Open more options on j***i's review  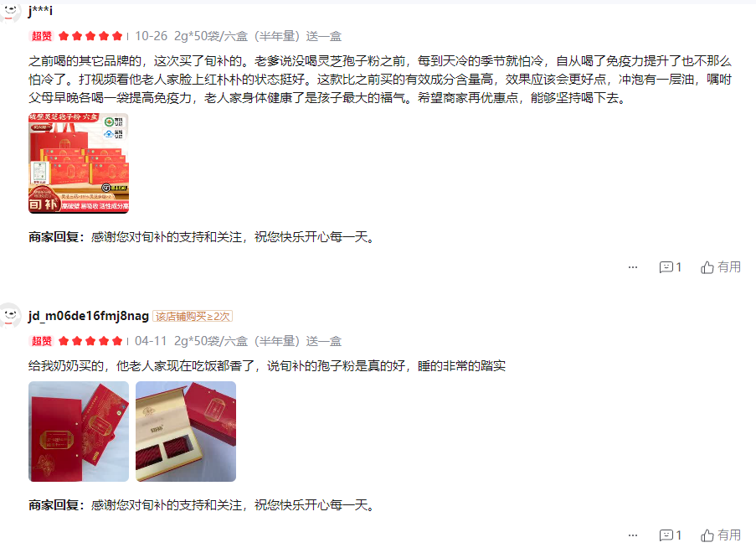click(x=633, y=267)
